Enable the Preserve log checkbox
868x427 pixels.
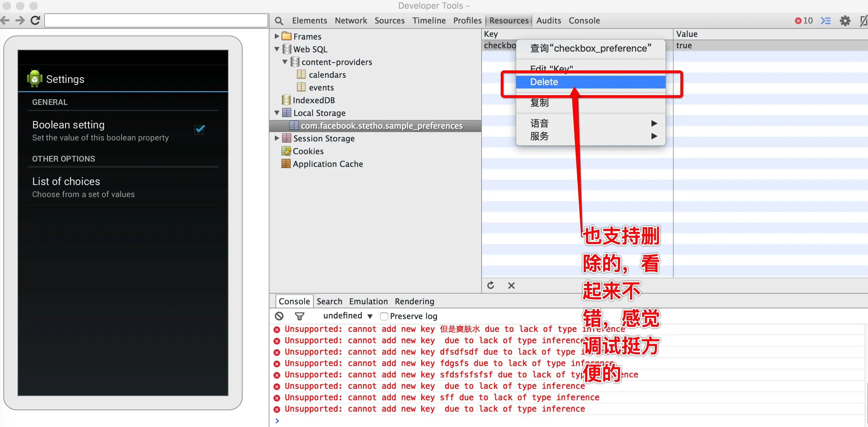point(384,316)
